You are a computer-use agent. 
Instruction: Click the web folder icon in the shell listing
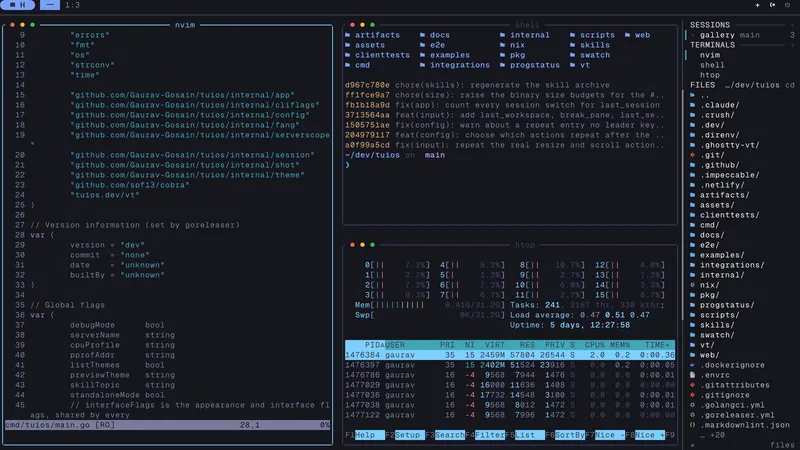point(628,35)
